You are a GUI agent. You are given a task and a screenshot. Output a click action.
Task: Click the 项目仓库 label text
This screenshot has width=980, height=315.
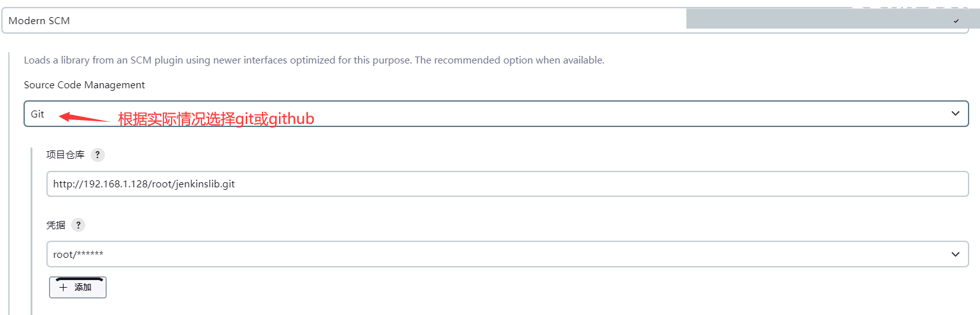(x=65, y=154)
